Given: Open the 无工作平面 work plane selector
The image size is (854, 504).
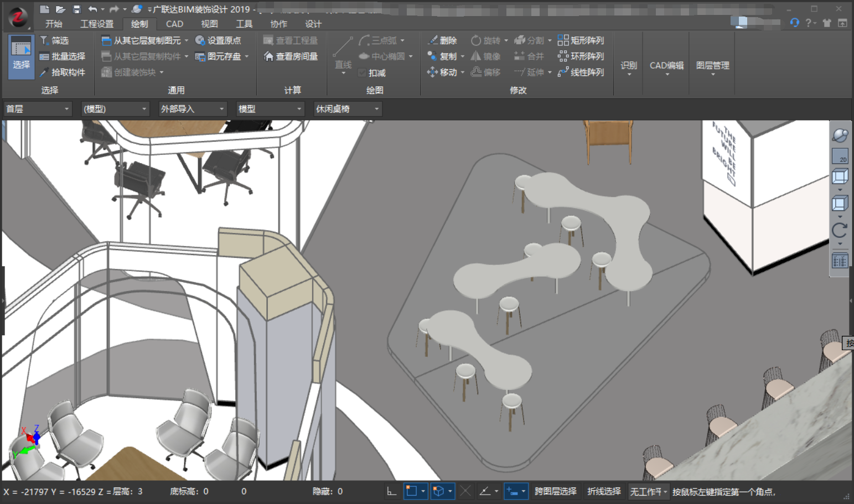Looking at the screenshot, I should (648, 491).
